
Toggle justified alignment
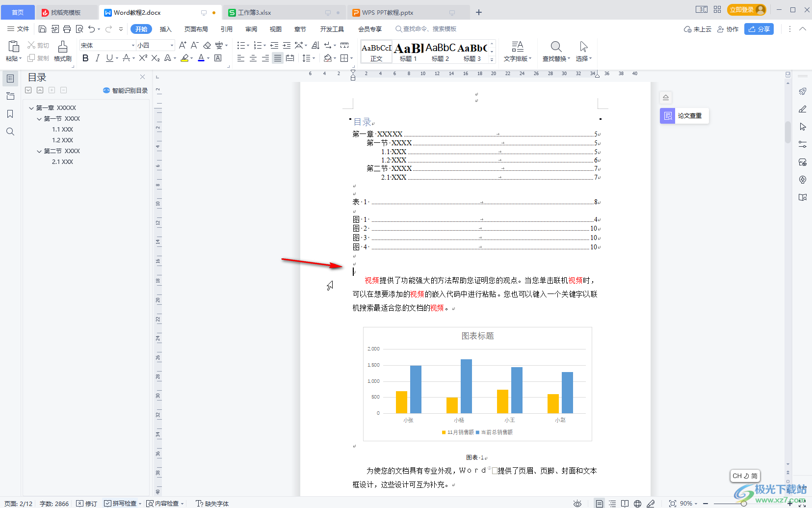(278, 58)
